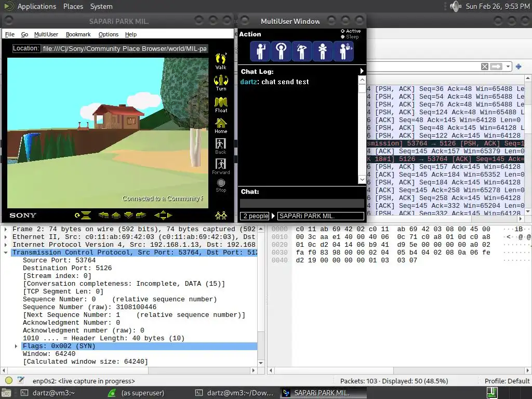The image size is (532, 399).
Task: Click the 2 people counter button
Action: (255, 216)
